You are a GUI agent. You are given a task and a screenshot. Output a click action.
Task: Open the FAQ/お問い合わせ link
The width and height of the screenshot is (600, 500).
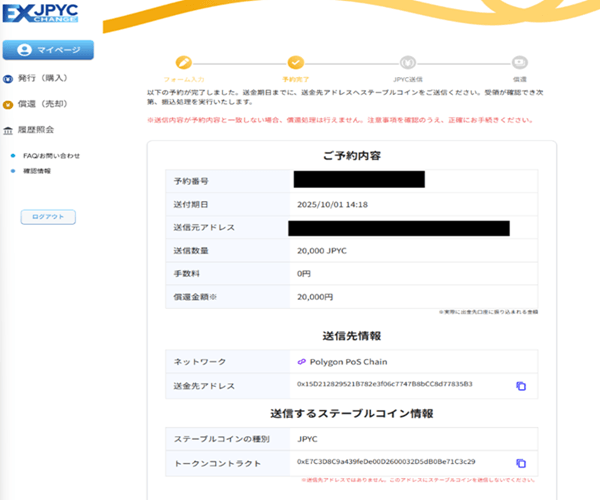click(x=51, y=156)
